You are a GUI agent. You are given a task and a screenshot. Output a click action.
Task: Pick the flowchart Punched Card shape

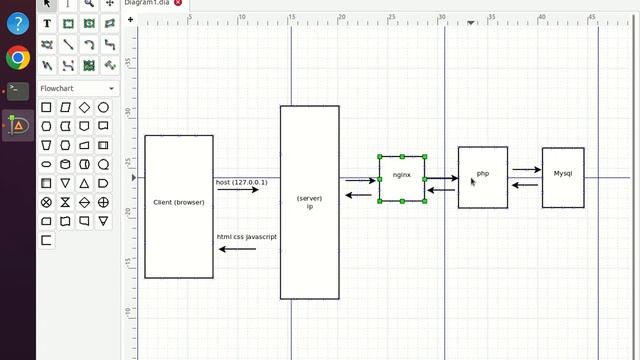65,126
